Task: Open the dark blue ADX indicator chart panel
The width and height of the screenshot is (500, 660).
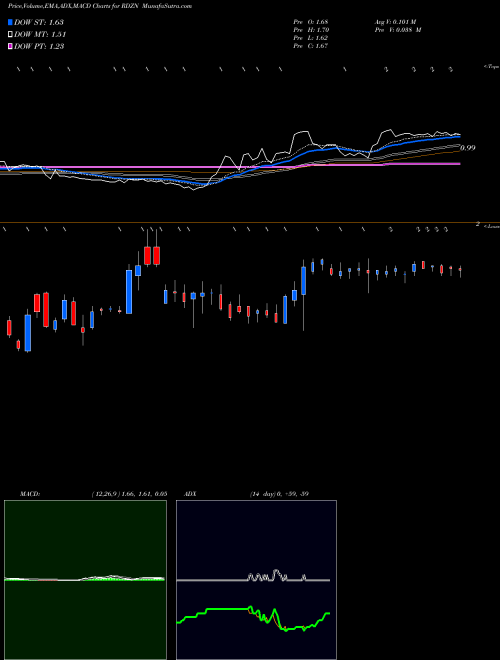Action: (x=256, y=580)
